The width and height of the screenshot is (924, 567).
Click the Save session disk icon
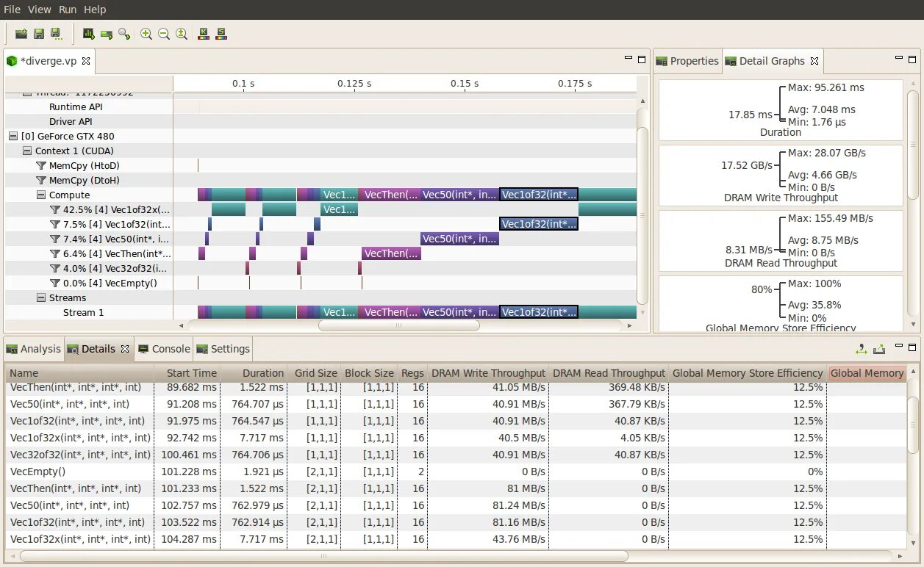pyautogui.click(x=39, y=34)
